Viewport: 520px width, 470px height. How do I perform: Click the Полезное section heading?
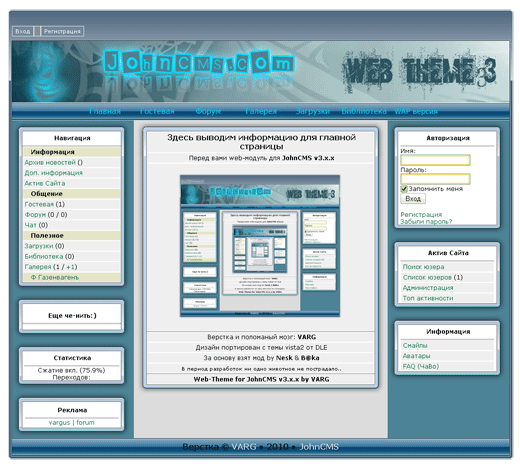pos(47,235)
